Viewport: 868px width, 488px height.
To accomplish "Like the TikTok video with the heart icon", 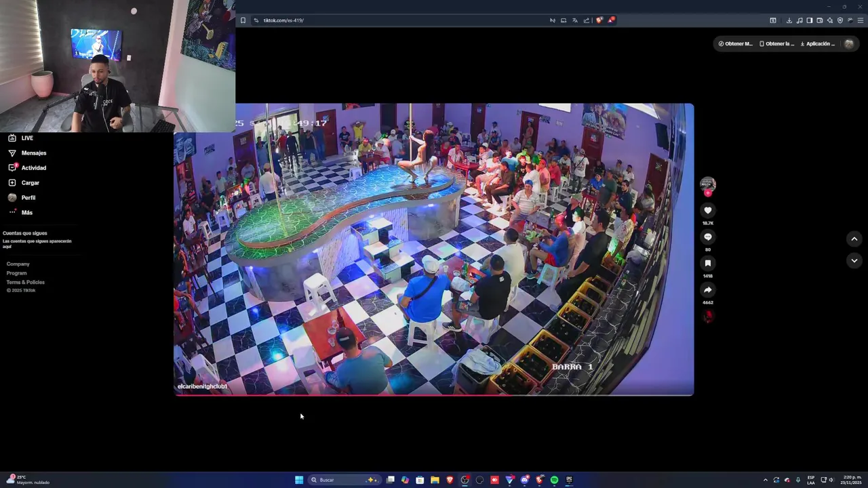I will point(707,210).
